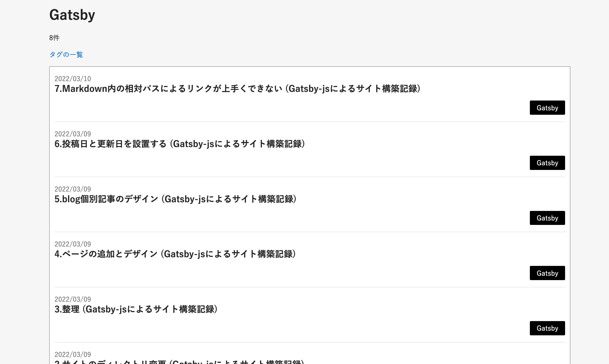
Task: Click the Gatsby tag under article 4
Action: click(547, 273)
